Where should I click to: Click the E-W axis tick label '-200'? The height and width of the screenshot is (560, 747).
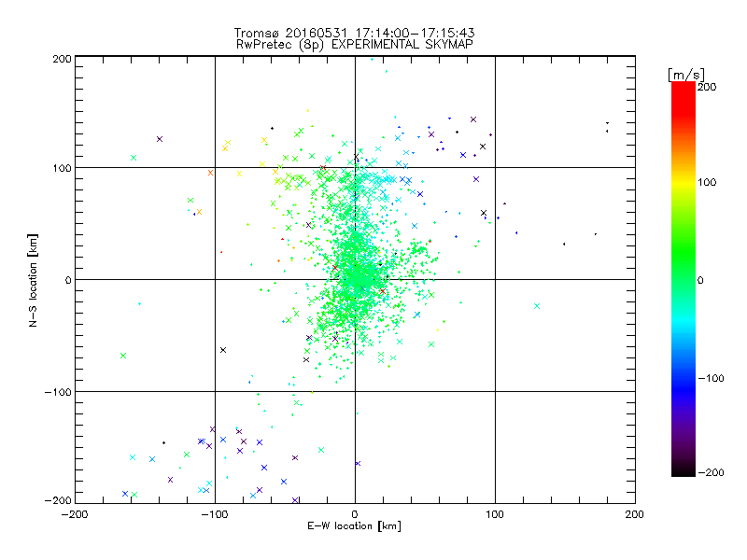(75, 514)
